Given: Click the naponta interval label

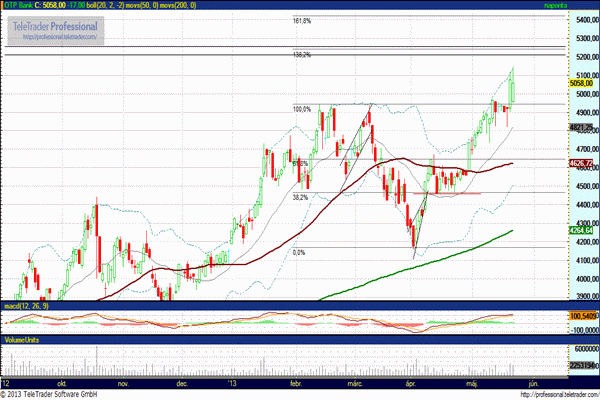Looking at the screenshot, I should coord(555,5).
